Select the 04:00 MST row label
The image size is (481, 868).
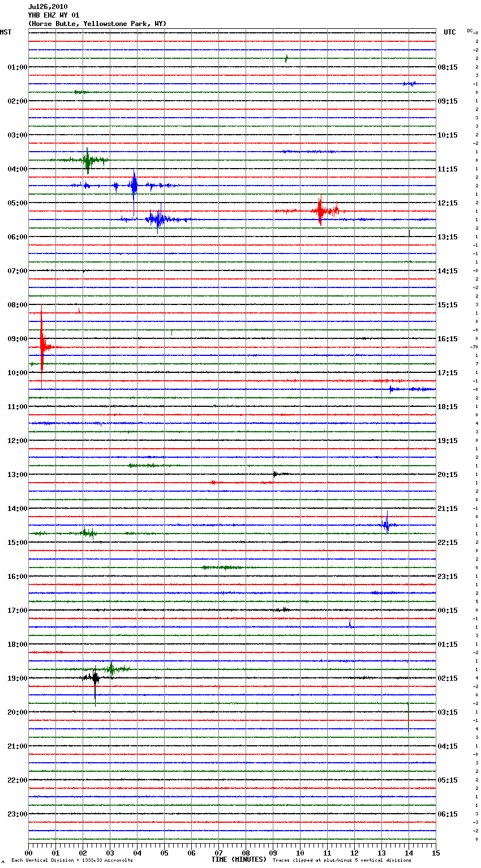[18, 169]
